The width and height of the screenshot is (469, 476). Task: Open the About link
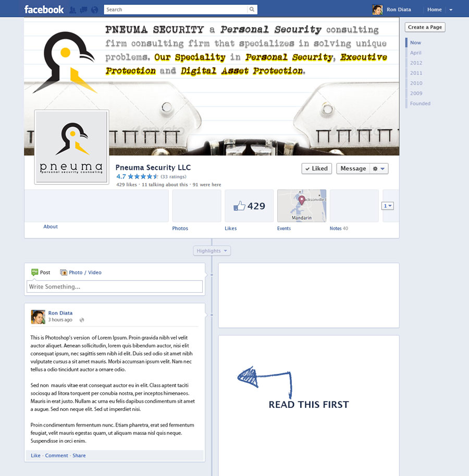(51, 227)
